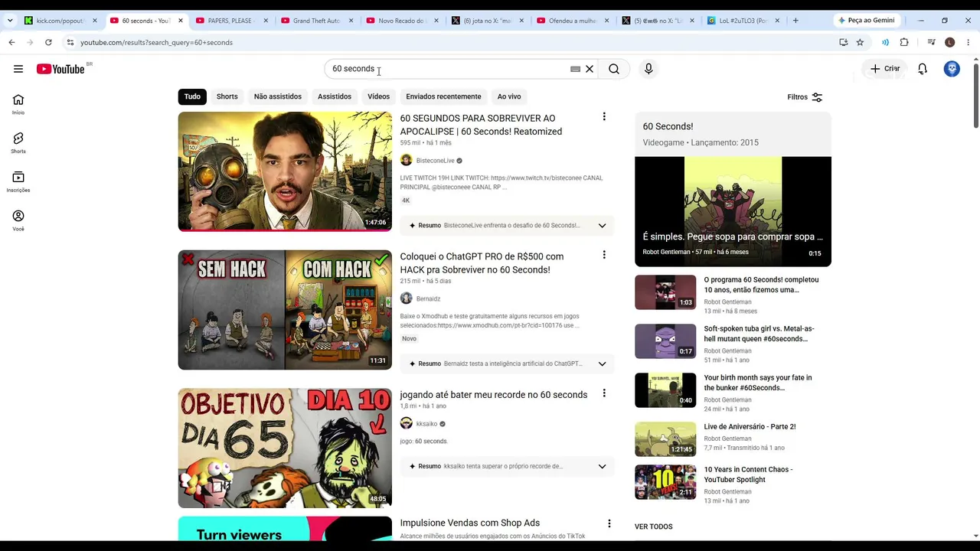Open the on-screen keyboard in search box
The height and width of the screenshot is (551, 980).
click(575, 69)
